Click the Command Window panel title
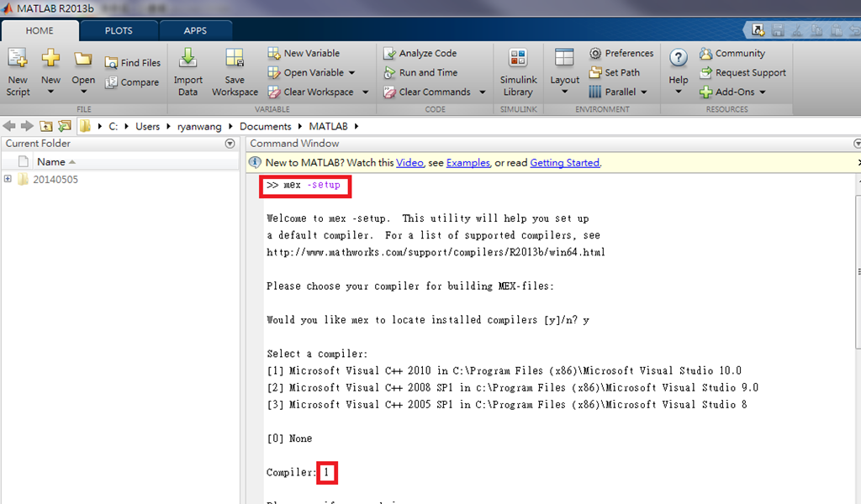Screen dimensions: 861x504 [294, 144]
